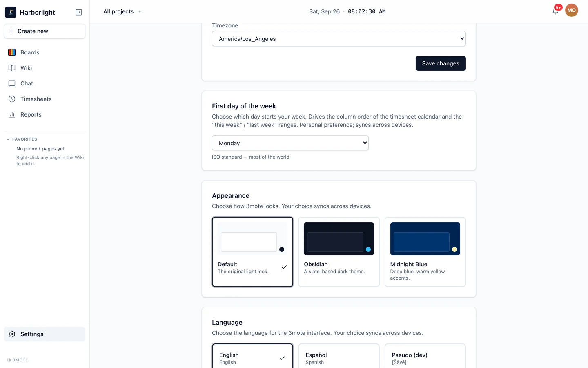Click the Create new button
The height and width of the screenshot is (368, 588).
coord(45,31)
